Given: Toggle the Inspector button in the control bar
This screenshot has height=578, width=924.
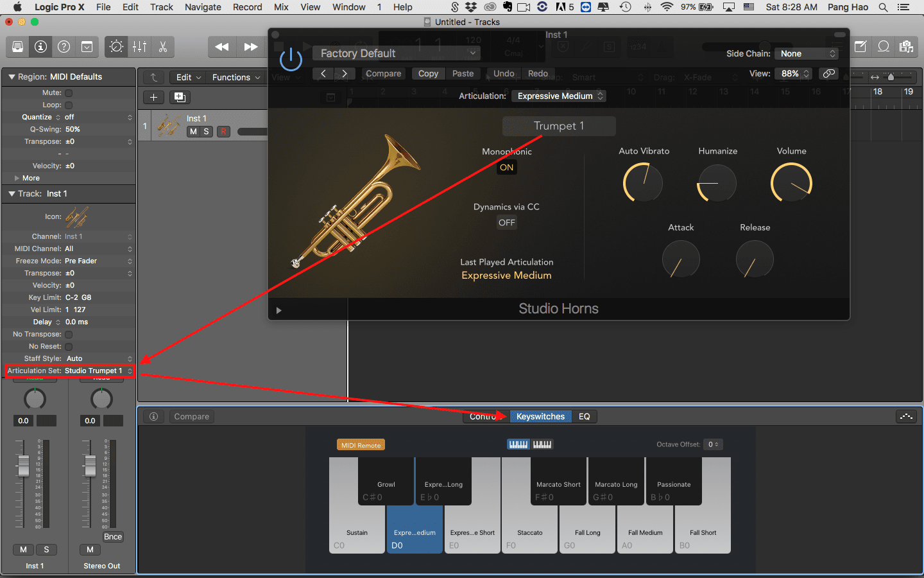Looking at the screenshot, I should click(x=40, y=47).
